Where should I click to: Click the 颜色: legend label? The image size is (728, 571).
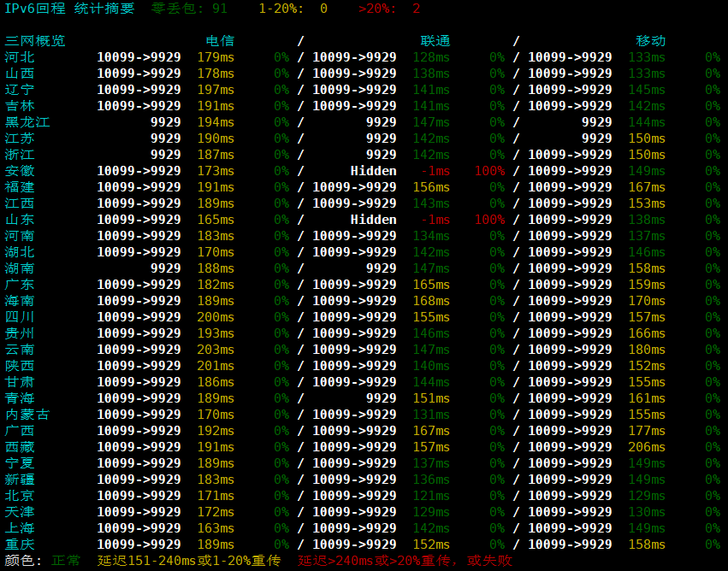[x=23, y=561]
